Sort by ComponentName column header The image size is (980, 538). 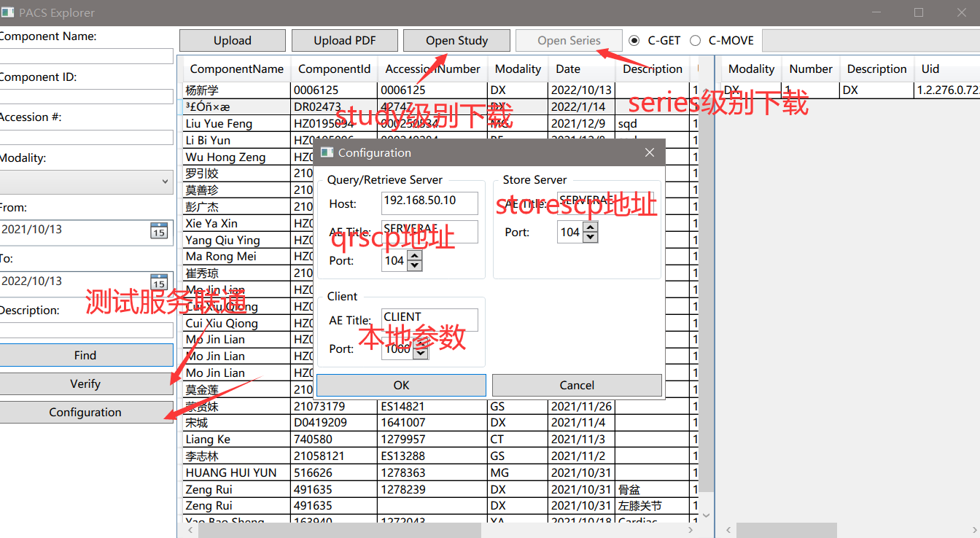click(x=236, y=69)
